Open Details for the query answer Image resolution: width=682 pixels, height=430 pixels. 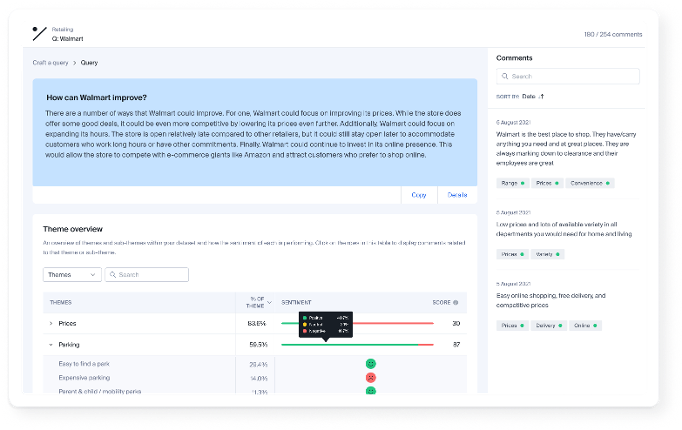coord(457,195)
